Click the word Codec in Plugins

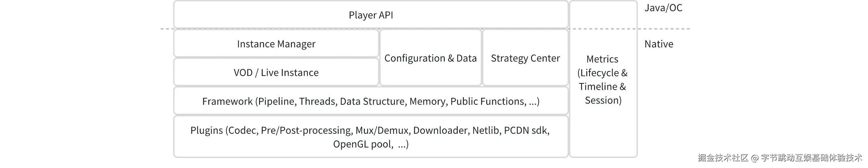coord(242,130)
